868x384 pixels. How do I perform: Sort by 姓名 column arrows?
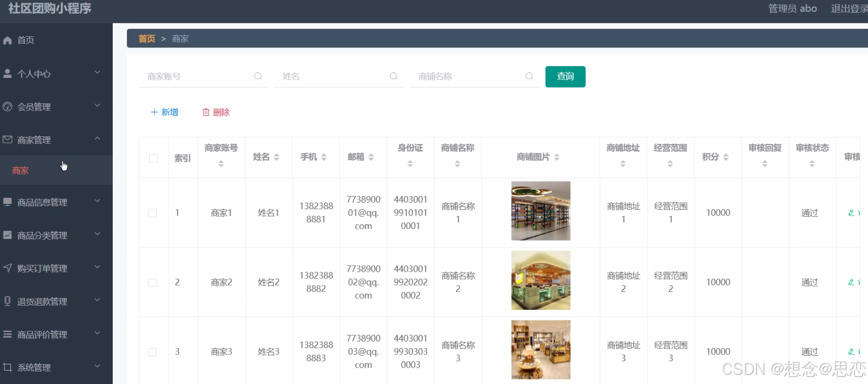[277, 157]
